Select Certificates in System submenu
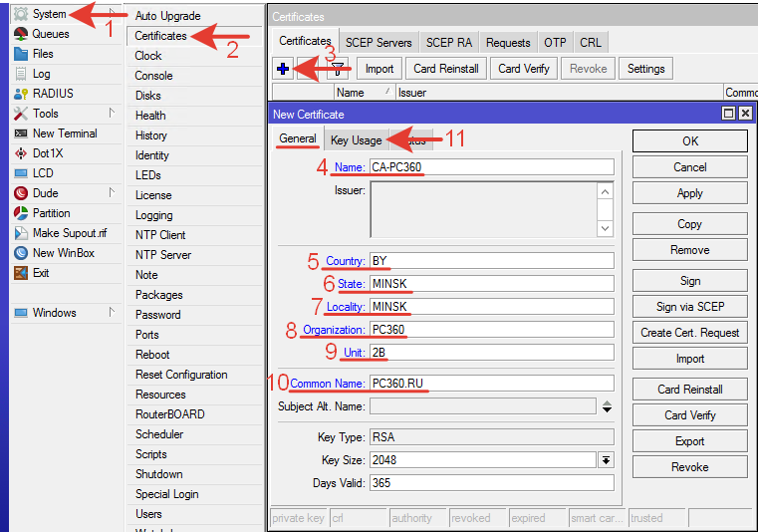 pyautogui.click(x=194, y=36)
